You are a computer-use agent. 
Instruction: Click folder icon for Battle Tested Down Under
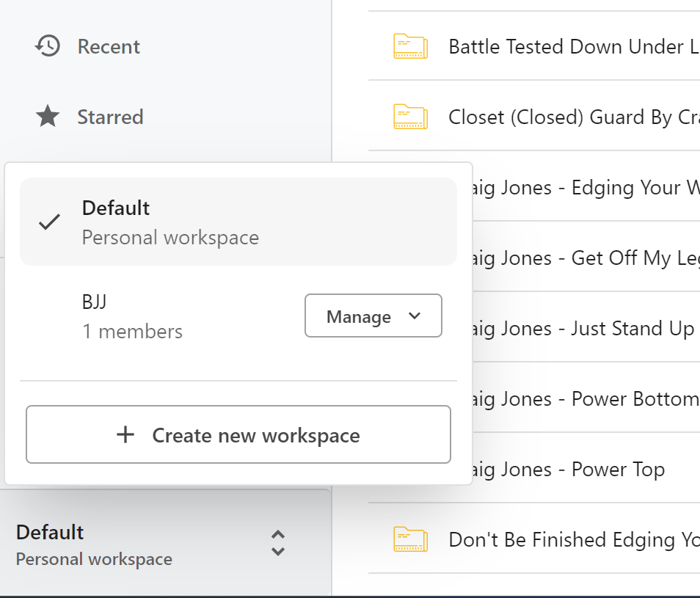(x=410, y=46)
